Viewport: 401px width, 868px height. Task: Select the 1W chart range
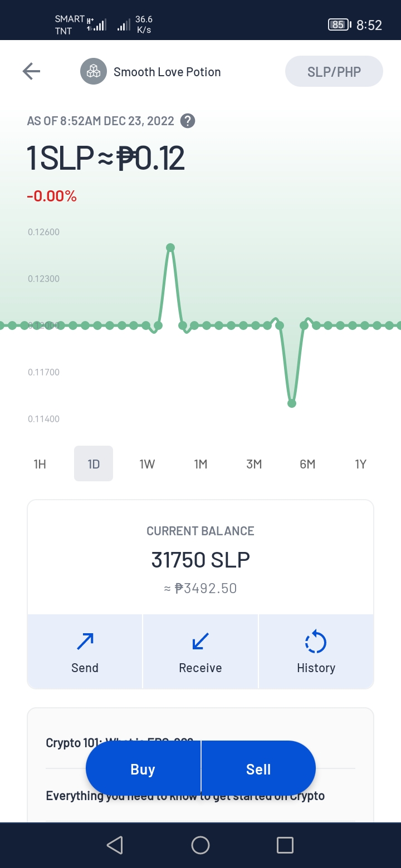click(147, 463)
